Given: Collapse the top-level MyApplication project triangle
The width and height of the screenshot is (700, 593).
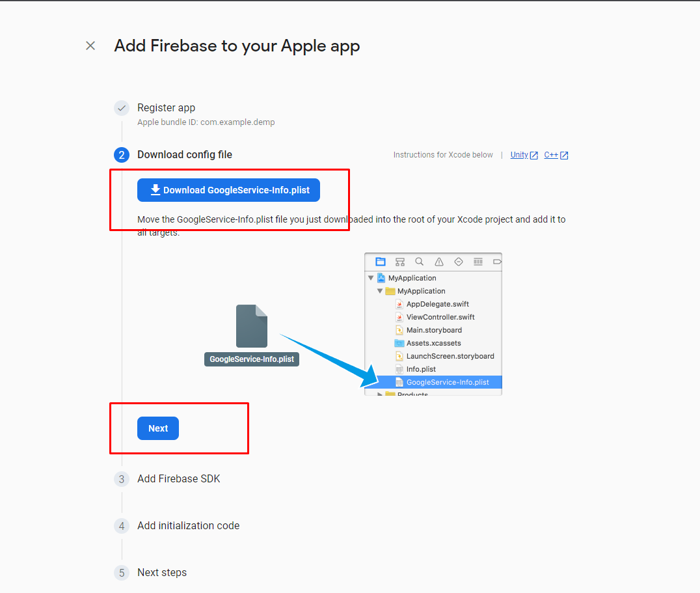Looking at the screenshot, I should click(x=371, y=278).
